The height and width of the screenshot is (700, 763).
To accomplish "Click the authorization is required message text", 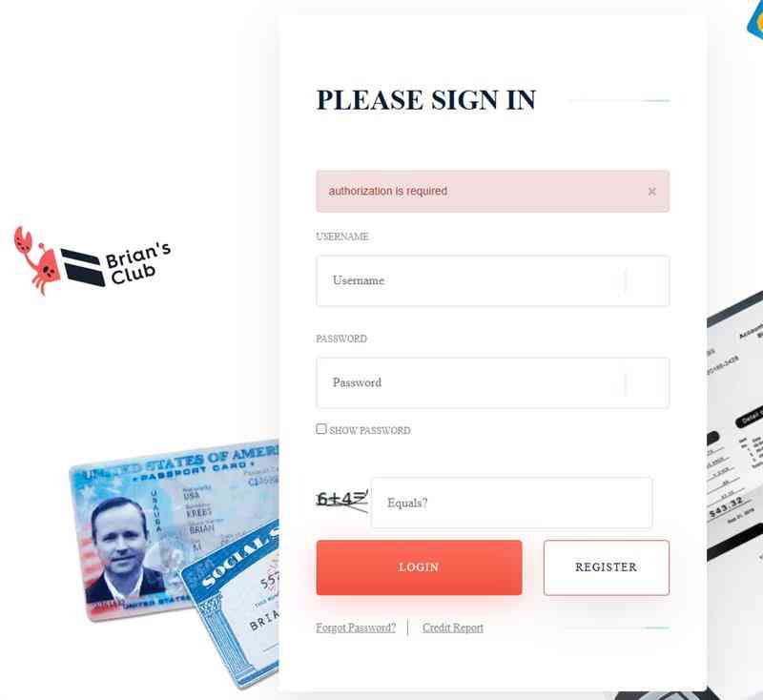I will click(388, 191).
